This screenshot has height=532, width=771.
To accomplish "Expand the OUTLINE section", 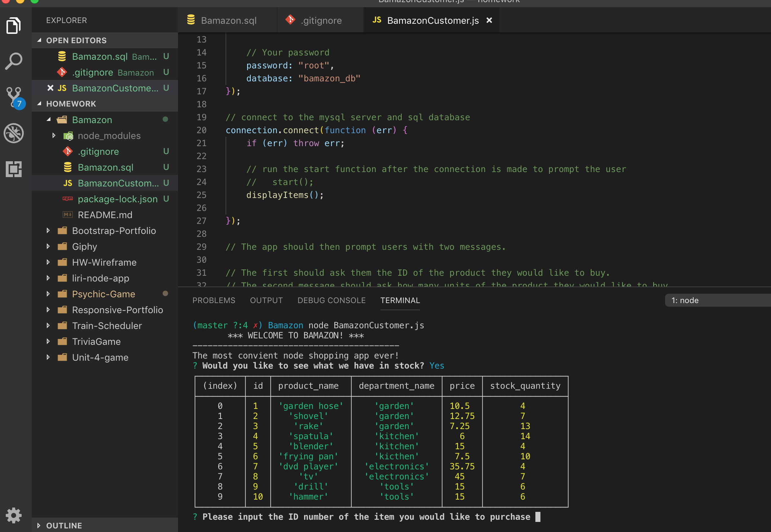I will click(x=64, y=525).
